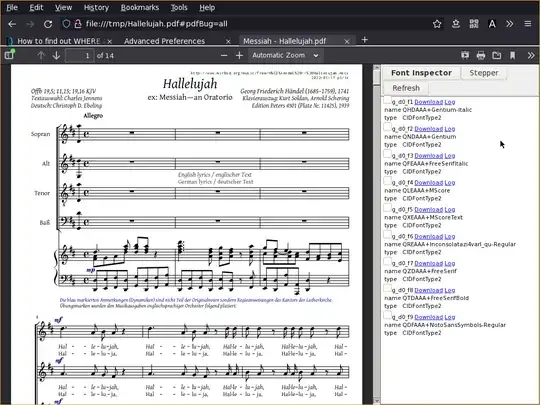Zoom out of the PDF
540x405 pixels.
224,55
